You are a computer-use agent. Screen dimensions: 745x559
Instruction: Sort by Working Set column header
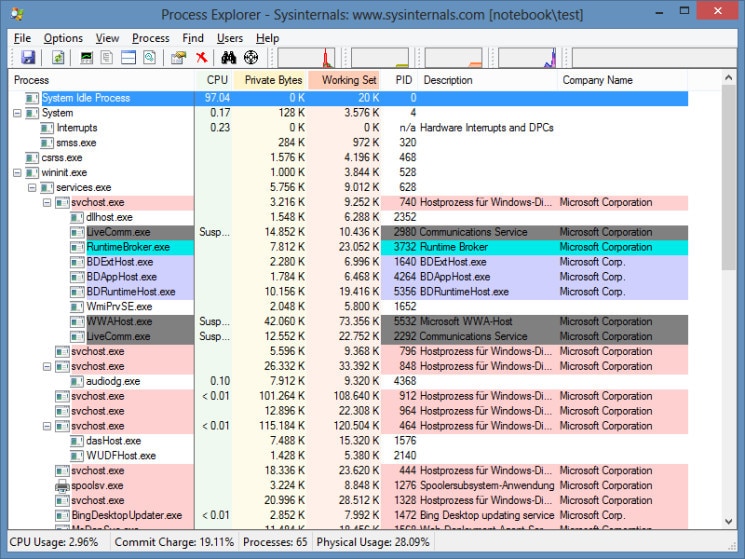345,80
